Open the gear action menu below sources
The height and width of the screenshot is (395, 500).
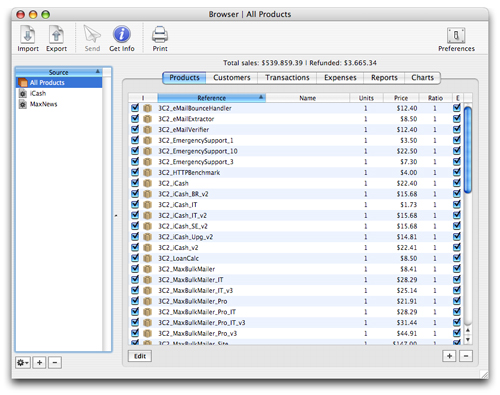[x=23, y=362]
